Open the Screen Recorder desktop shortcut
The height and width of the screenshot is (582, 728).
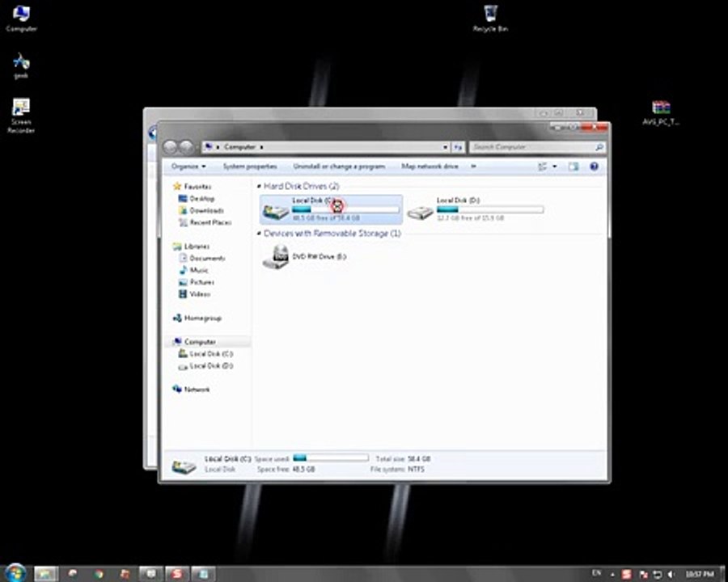tap(21, 116)
